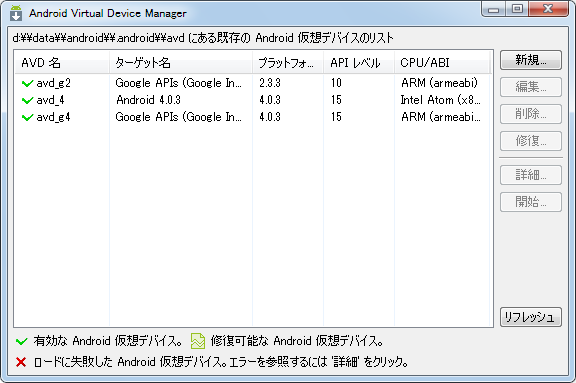Click the Android icon in title bar
576x383 pixels.
pyautogui.click(x=16, y=13)
